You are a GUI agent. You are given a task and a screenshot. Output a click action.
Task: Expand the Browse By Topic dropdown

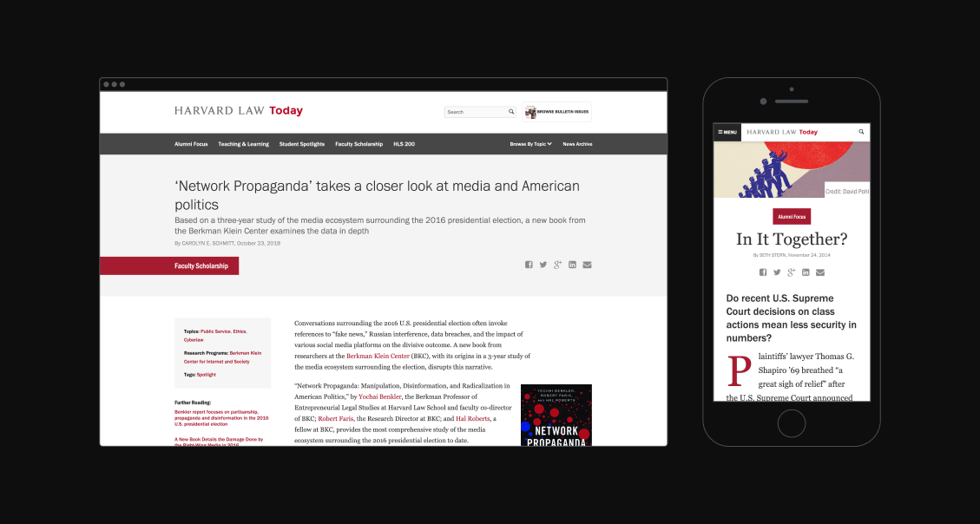(530, 144)
